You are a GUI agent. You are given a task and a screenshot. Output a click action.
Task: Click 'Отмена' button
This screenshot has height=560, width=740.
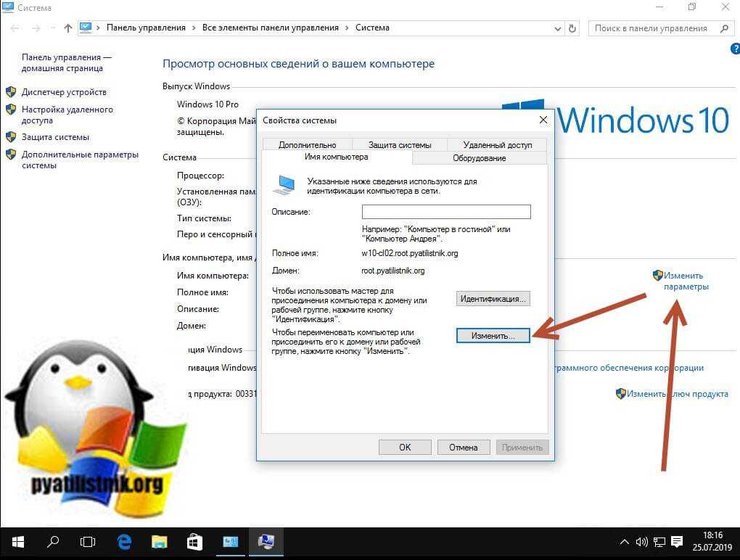[464, 448]
